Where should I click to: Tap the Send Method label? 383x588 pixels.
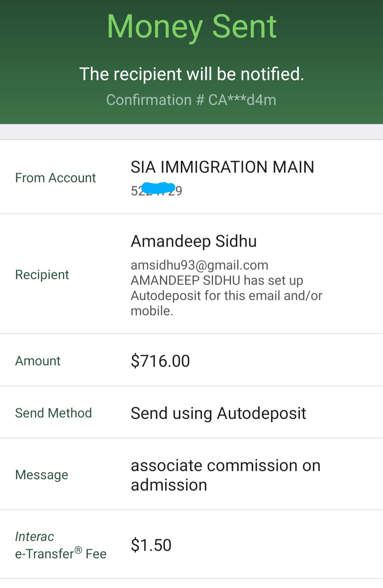(53, 413)
